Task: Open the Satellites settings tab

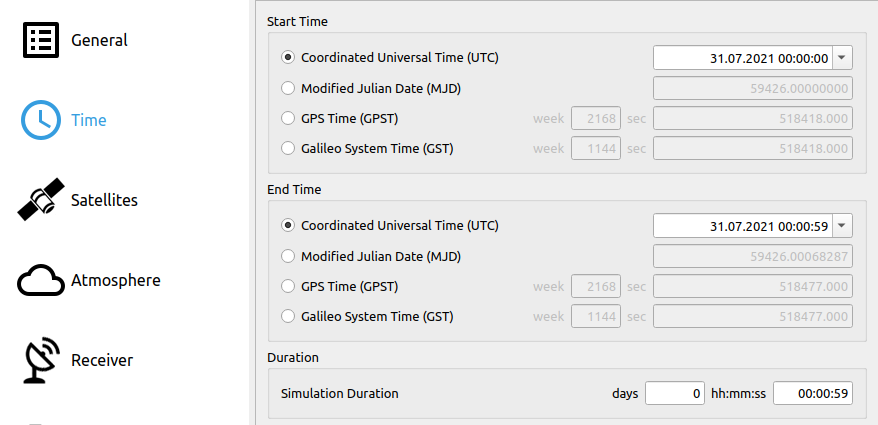Action: pyautogui.click(x=104, y=200)
